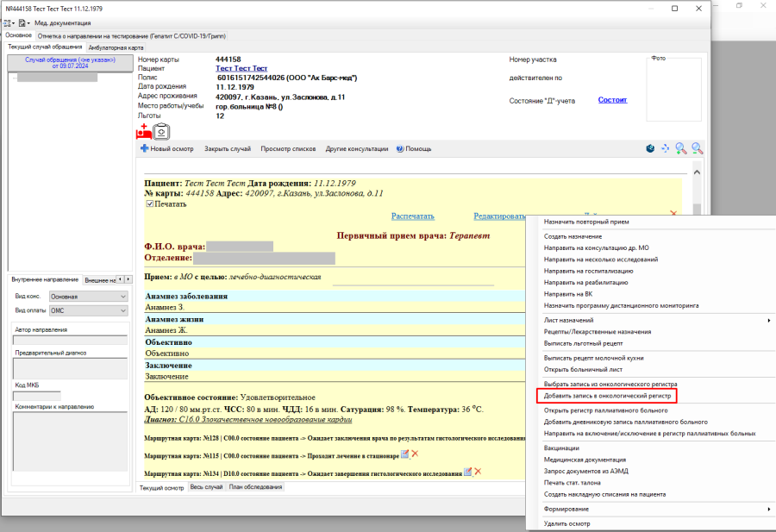Click the Случай обращения от 09.07.2024 header button
The width and height of the screenshot is (776, 532).
coord(71,63)
